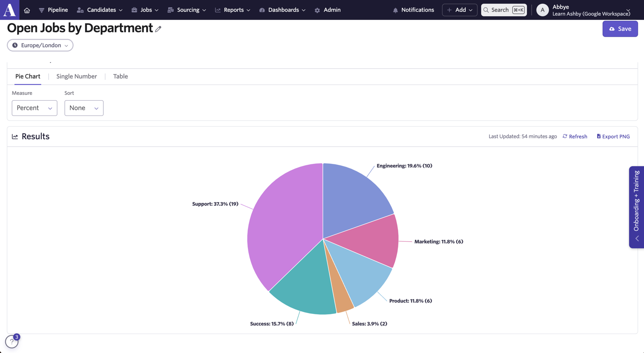The height and width of the screenshot is (353, 644).
Task: Export chart as PNG
Action: pos(613,137)
